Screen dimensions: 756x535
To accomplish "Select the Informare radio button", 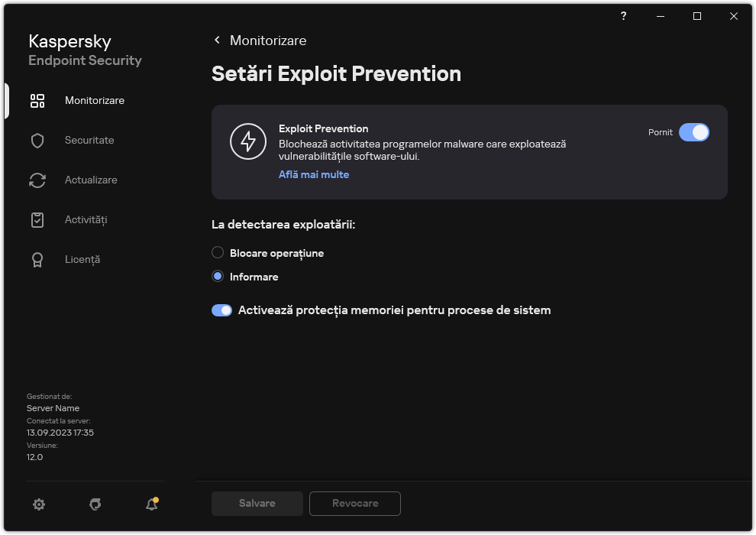I will click(218, 277).
